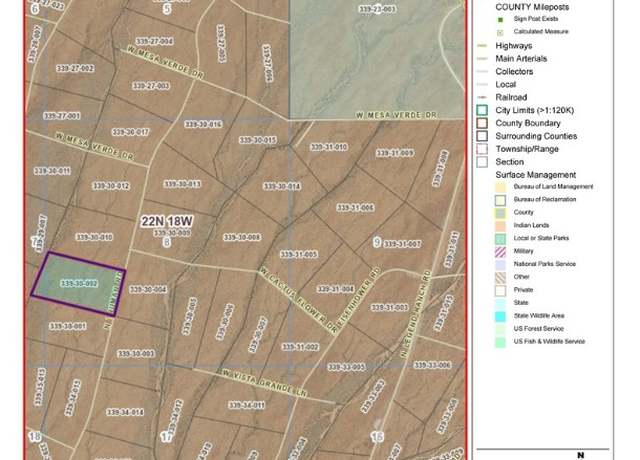Select parcel 339-30-017
Viewport: 640px width, 460px height.
click(x=131, y=132)
